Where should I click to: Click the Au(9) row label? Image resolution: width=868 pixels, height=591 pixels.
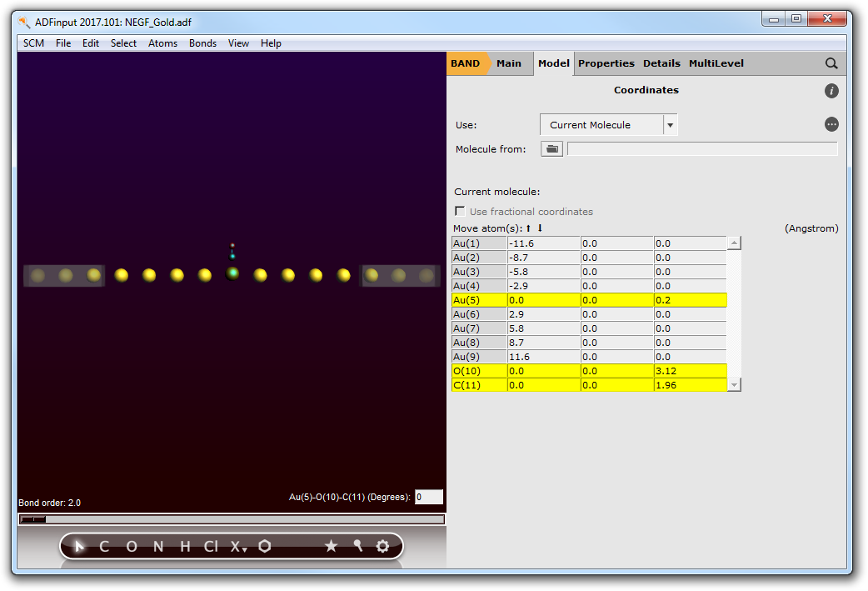pyautogui.click(x=479, y=357)
